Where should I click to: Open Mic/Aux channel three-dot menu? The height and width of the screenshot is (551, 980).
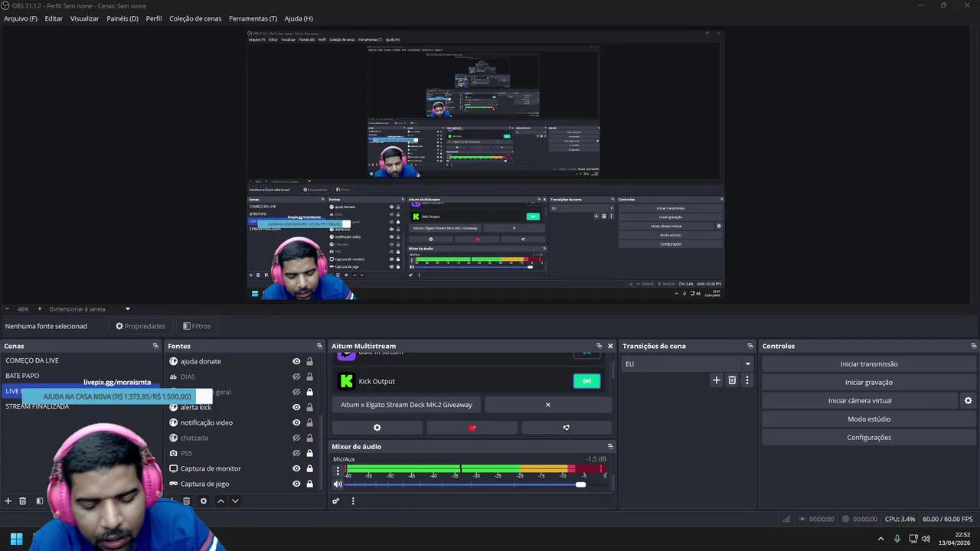(x=338, y=471)
